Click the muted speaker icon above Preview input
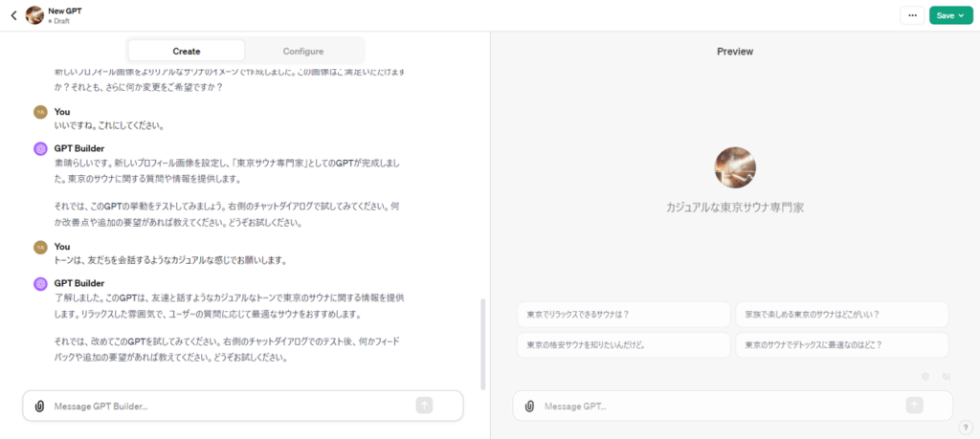Screen dimensions: 980x439 click(x=947, y=377)
